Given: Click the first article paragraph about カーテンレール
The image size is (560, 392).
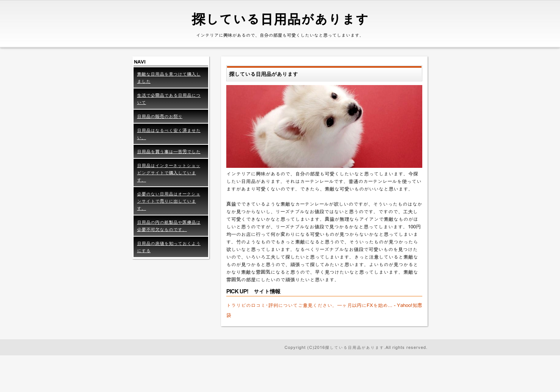Looking at the screenshot, I should tap(324, 181).
